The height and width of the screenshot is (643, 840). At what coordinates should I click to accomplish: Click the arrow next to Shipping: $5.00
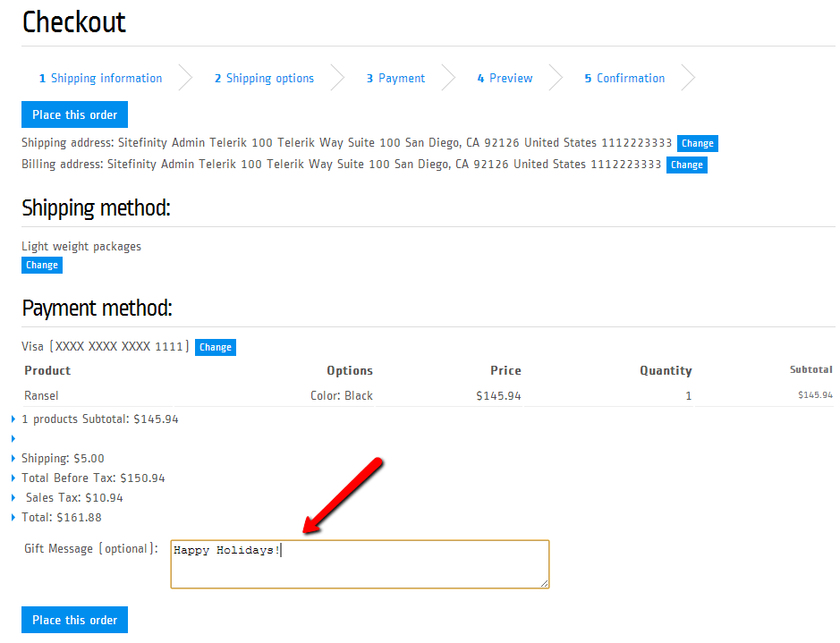(13, 459)
